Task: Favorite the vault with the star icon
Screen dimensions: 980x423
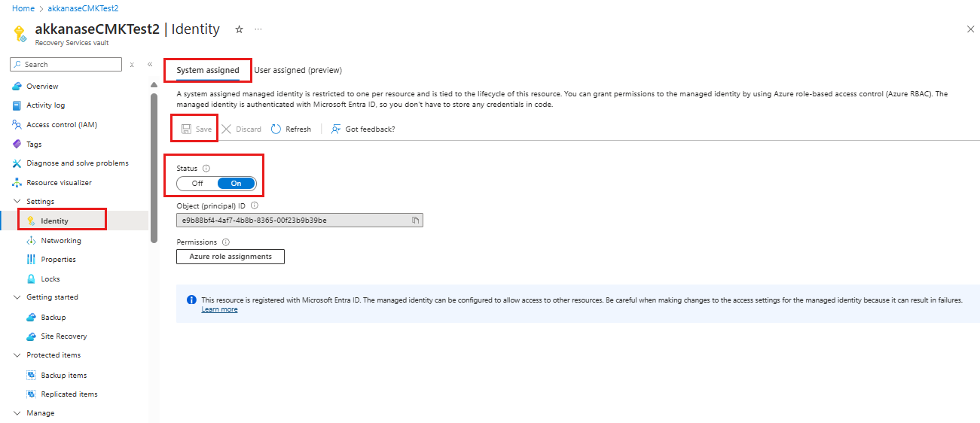Action: coord(239,29)
